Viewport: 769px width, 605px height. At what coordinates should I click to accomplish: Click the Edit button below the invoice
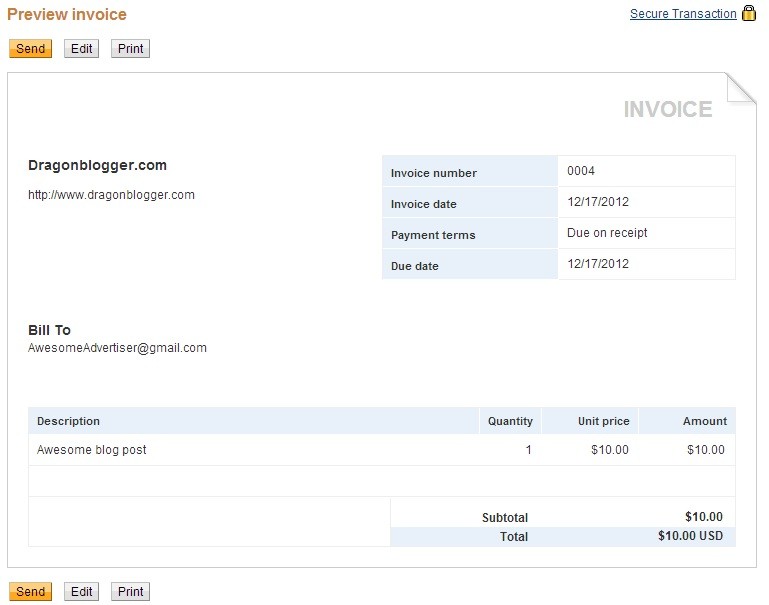(81, 592)
